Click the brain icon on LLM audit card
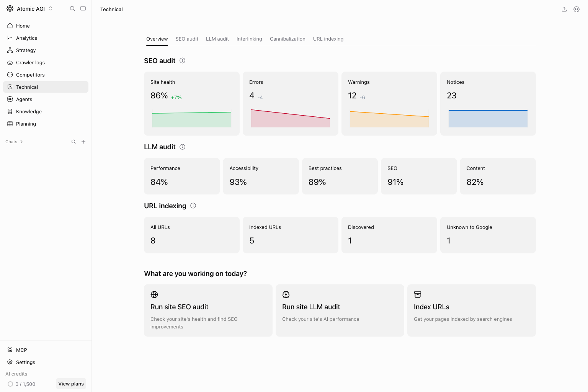The image size is (588, 392). [x=286, y=294]
